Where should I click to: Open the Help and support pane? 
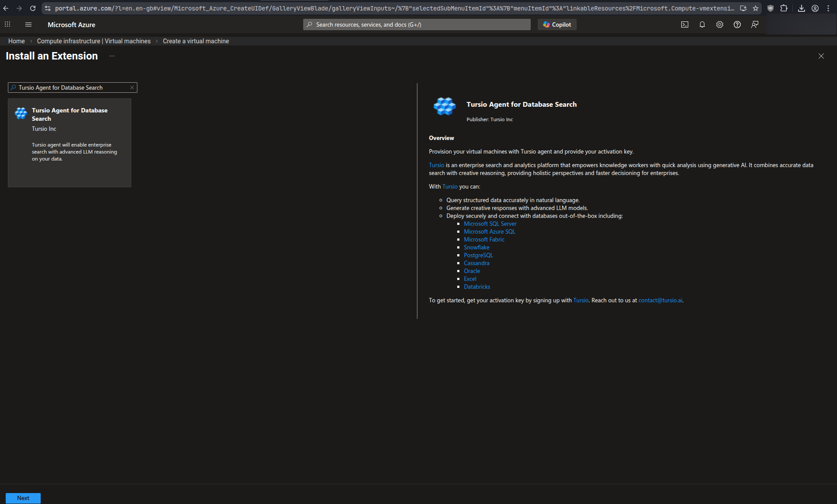737,24
